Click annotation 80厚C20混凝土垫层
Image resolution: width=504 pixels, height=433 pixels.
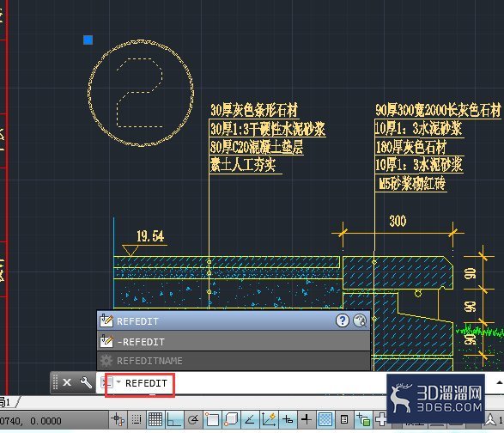point(257,147)
